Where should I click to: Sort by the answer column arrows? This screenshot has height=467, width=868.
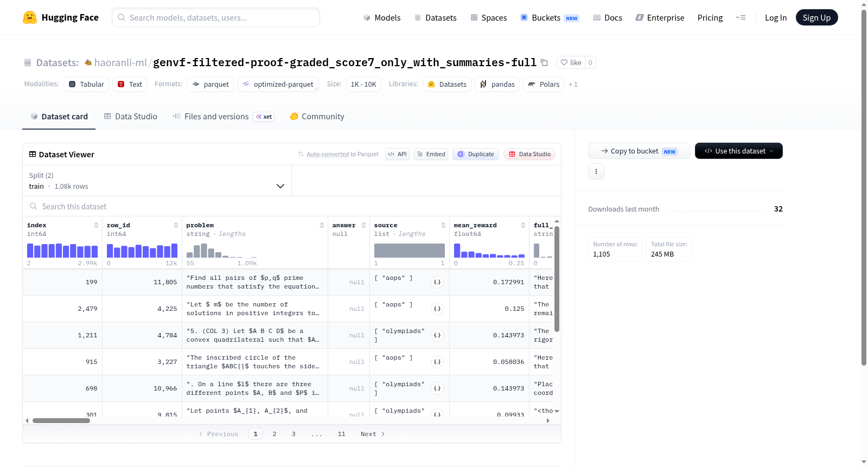[x=363, y=225]
